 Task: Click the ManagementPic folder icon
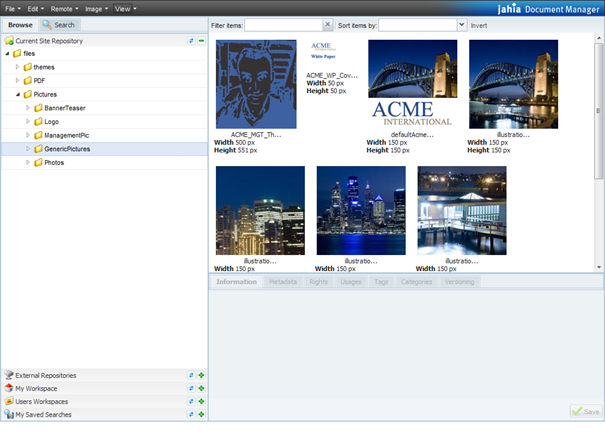click(38, 135)
